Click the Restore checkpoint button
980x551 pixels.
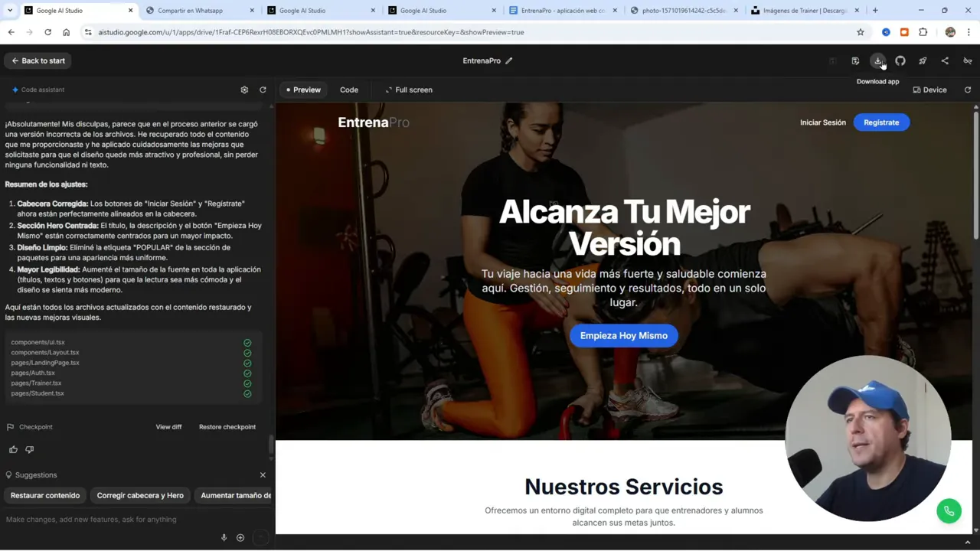(227, 426)
